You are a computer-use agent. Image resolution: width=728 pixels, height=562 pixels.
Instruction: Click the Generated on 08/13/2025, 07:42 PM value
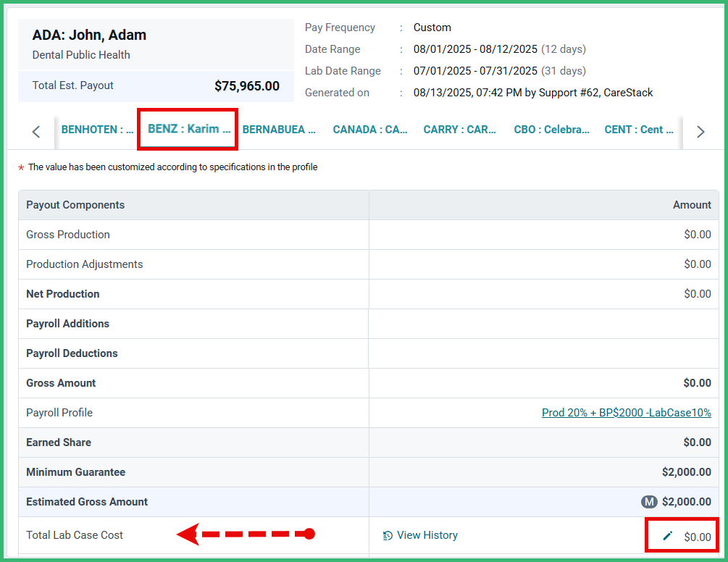pos(533,93)
